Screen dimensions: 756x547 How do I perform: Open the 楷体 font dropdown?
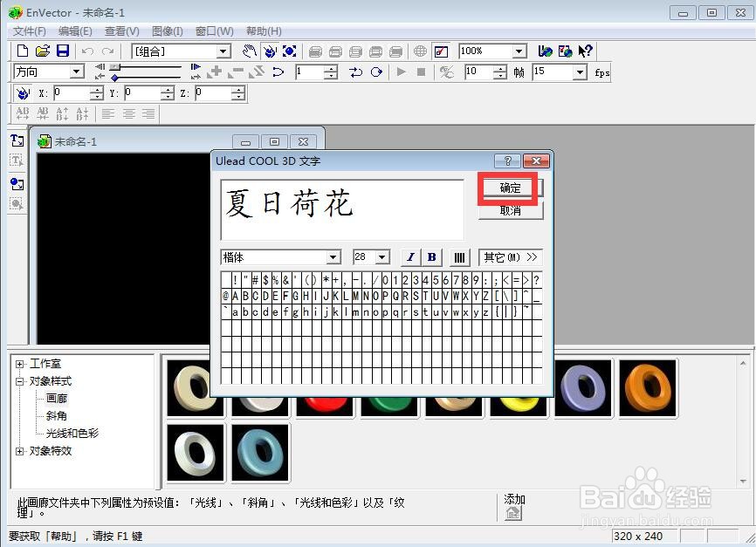(333, 257)
